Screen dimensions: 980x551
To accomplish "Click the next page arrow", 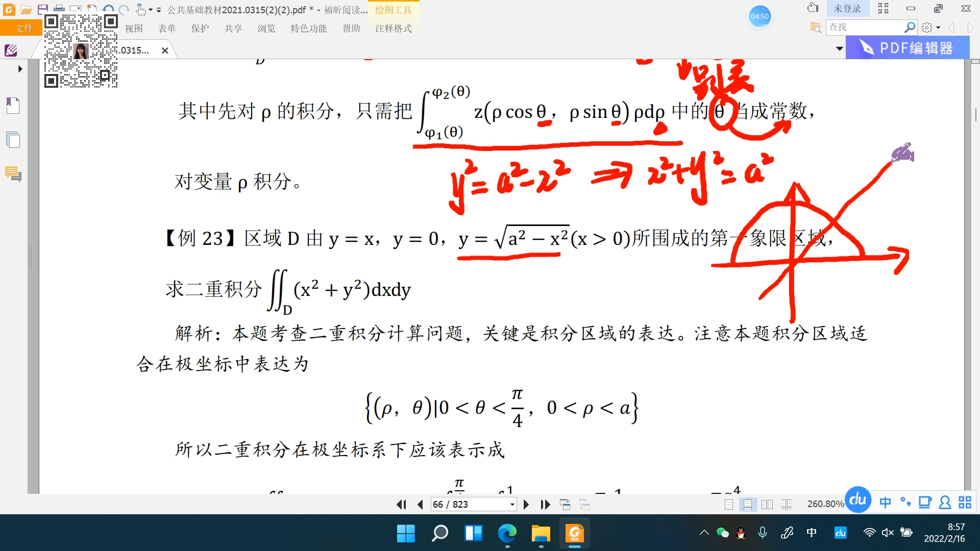I will [526, 505].
